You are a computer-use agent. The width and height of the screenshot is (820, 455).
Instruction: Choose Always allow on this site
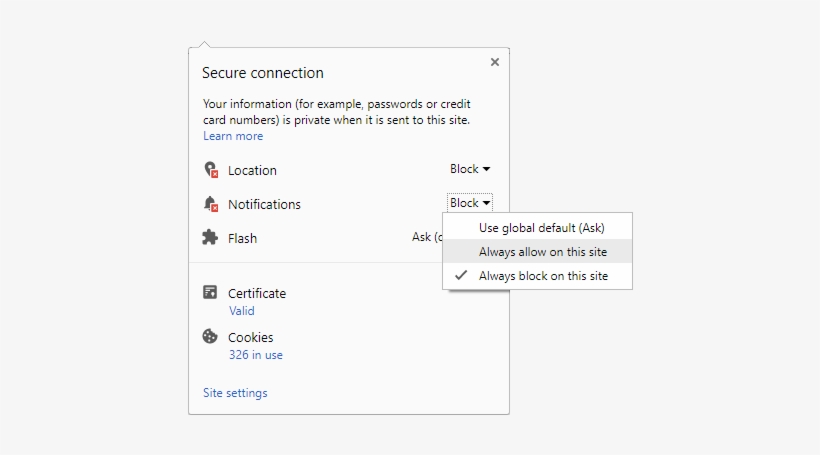point(541,252)
